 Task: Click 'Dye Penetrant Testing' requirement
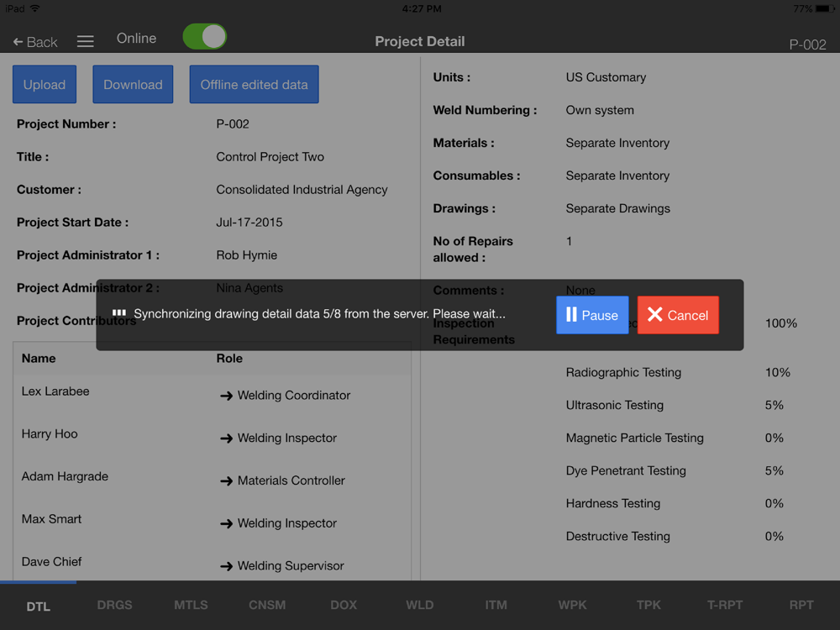(626, 470)
